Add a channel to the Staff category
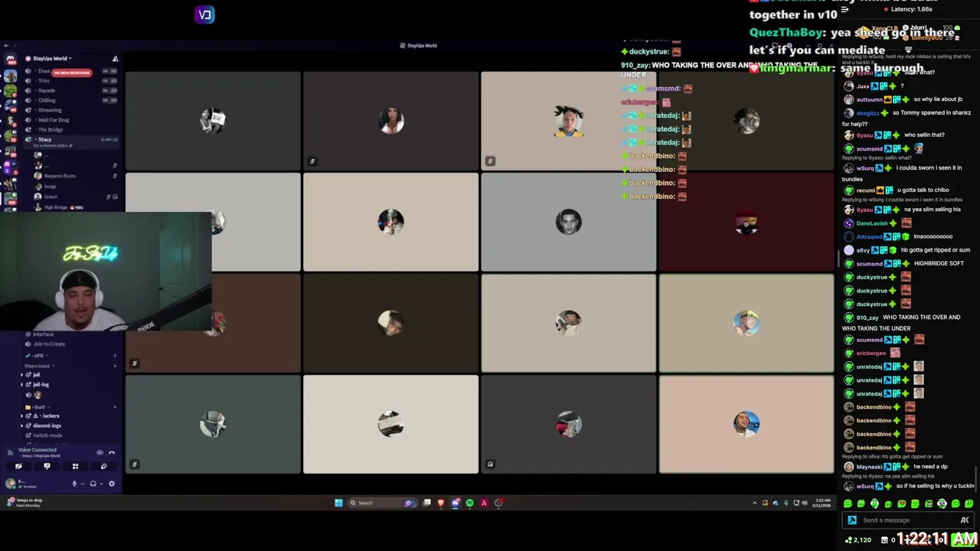The width and height of the screenshot is (980, 551). coord(115,407)
